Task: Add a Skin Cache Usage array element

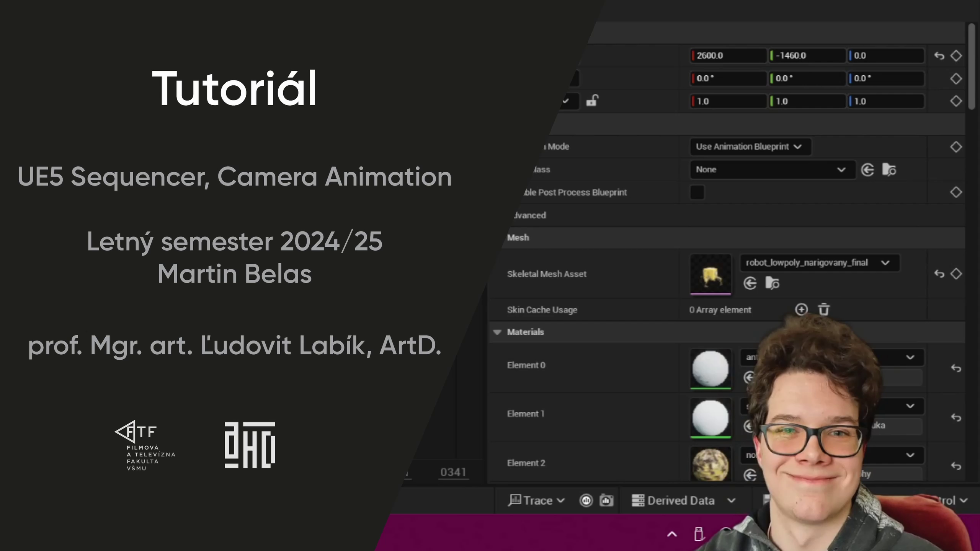Action: (801, 309)
